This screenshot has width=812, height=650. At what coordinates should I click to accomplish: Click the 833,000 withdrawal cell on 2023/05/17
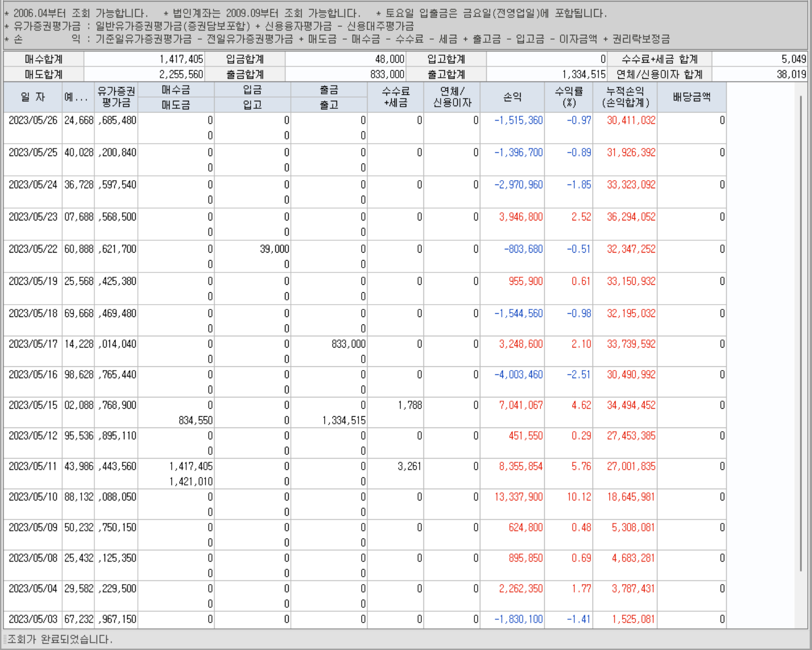[348, 344]
